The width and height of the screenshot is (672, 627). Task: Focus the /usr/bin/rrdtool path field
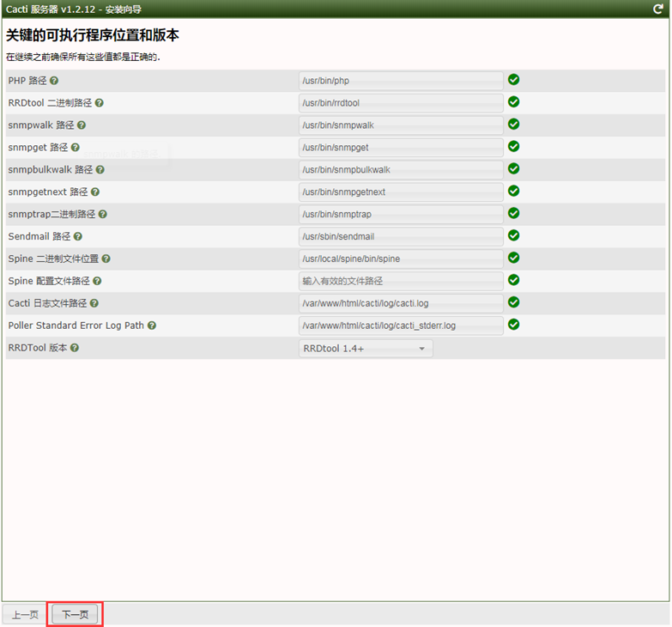pos(401,103)
